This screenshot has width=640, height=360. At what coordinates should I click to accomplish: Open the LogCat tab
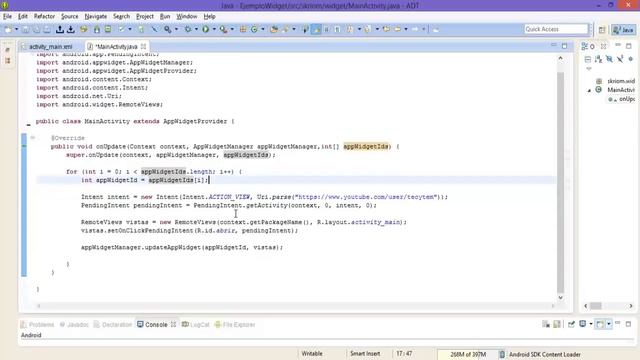[x=196, y=324]
